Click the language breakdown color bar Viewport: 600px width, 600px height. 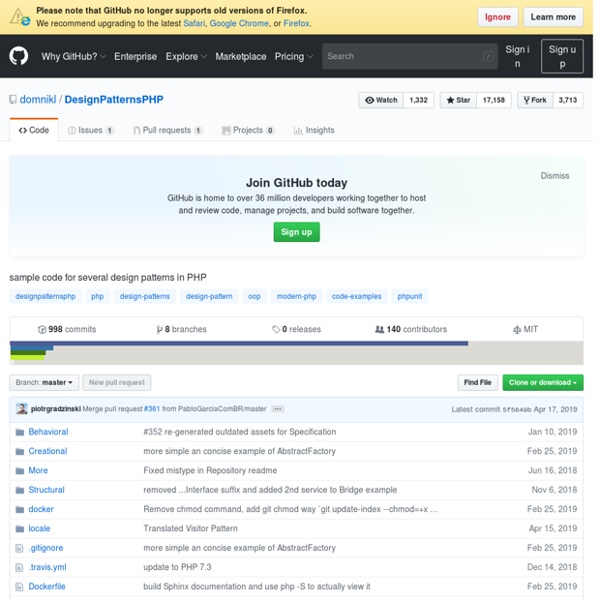(x=296, y=353)
